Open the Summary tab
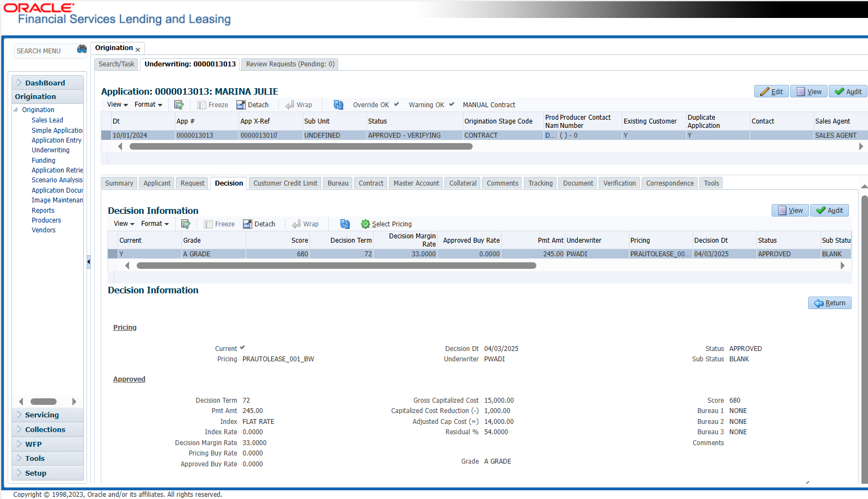The width and height of the screenshot is (868, 499). click(x=119, y=183)
